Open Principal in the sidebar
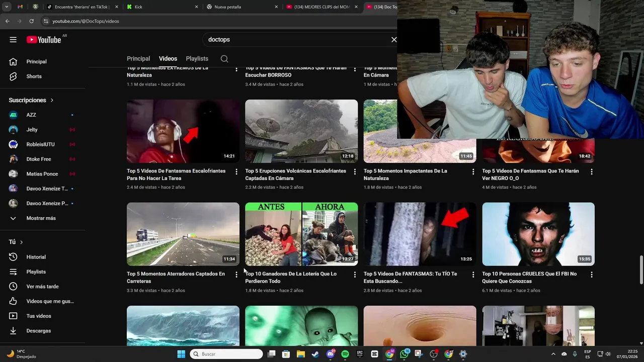The height and width of the screenshot is (362, 644). (43, 61)
